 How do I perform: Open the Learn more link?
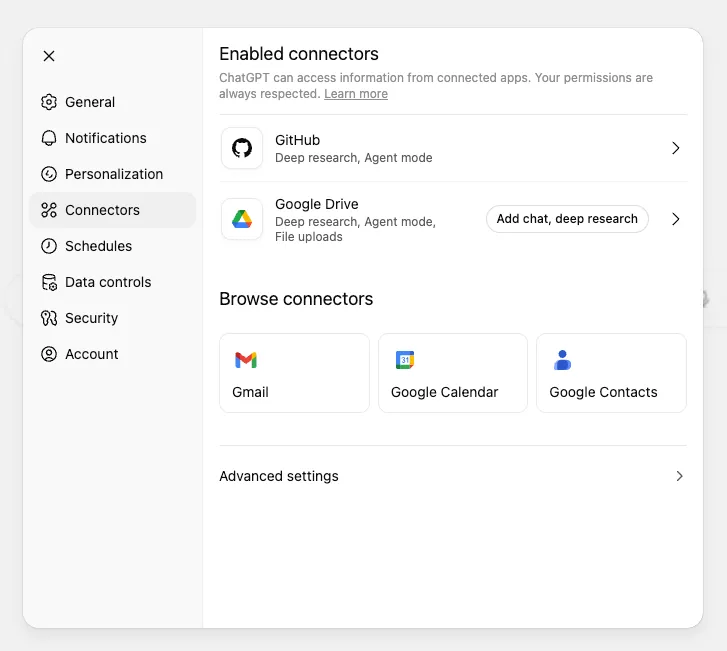pos(356,94)
